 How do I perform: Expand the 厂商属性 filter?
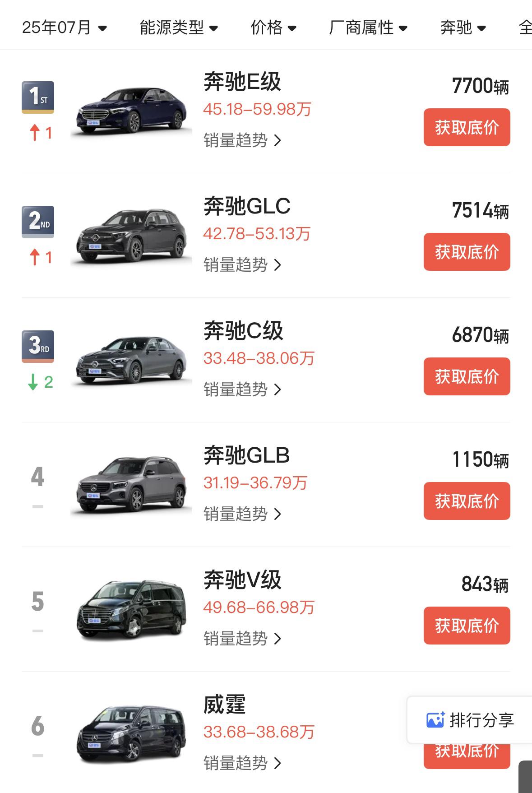(368, 28)
